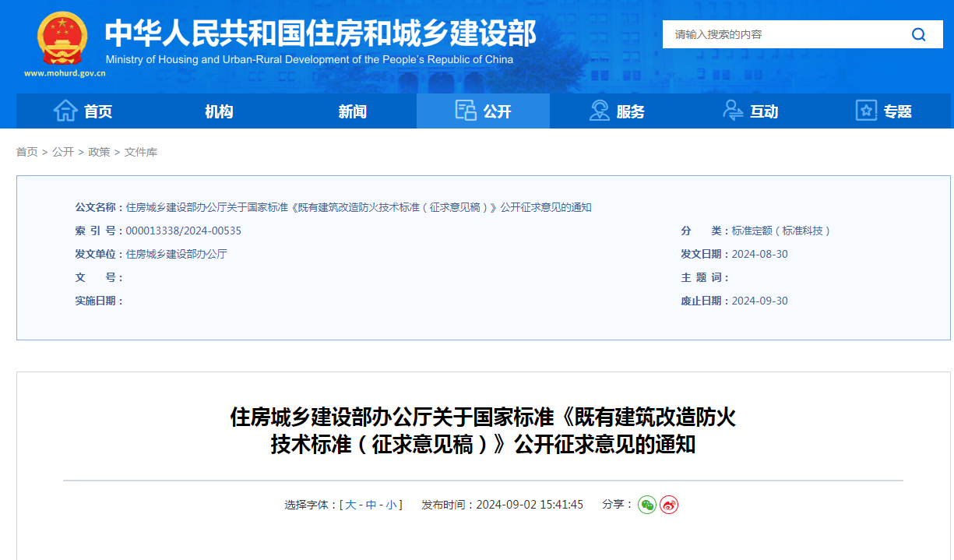
Task: Click 政策 in the breadcrumb
Action: tap(99, 152)
